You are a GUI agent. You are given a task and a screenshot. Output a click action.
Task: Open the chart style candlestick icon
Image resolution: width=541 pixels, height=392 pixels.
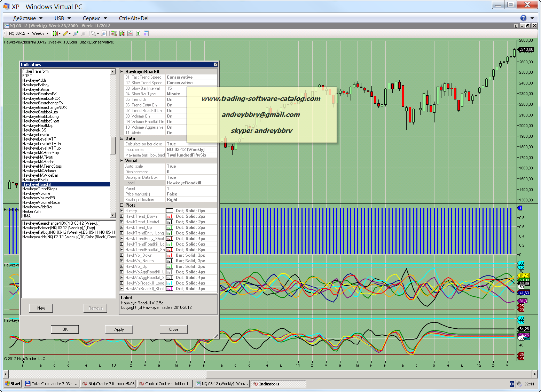55,34
